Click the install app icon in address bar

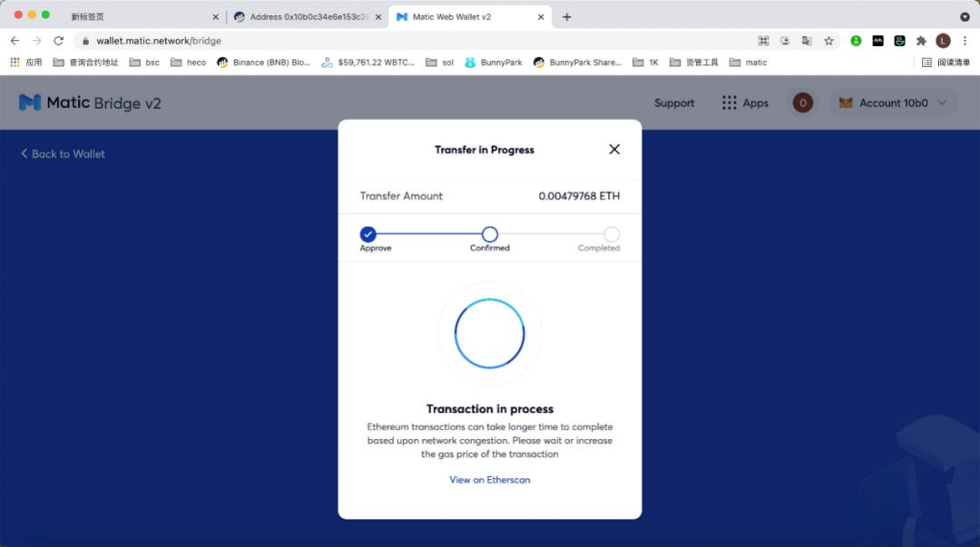click(785, 41)
